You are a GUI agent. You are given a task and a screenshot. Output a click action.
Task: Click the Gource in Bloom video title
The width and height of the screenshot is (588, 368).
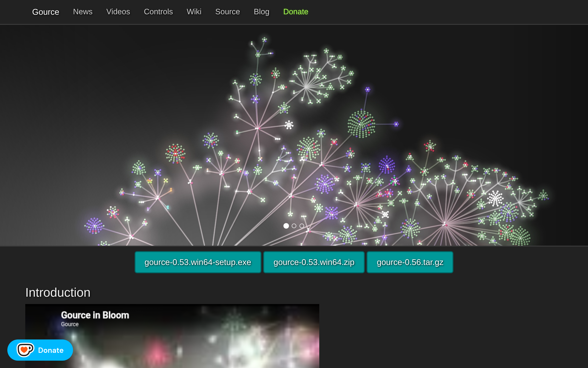pos(95,315)
